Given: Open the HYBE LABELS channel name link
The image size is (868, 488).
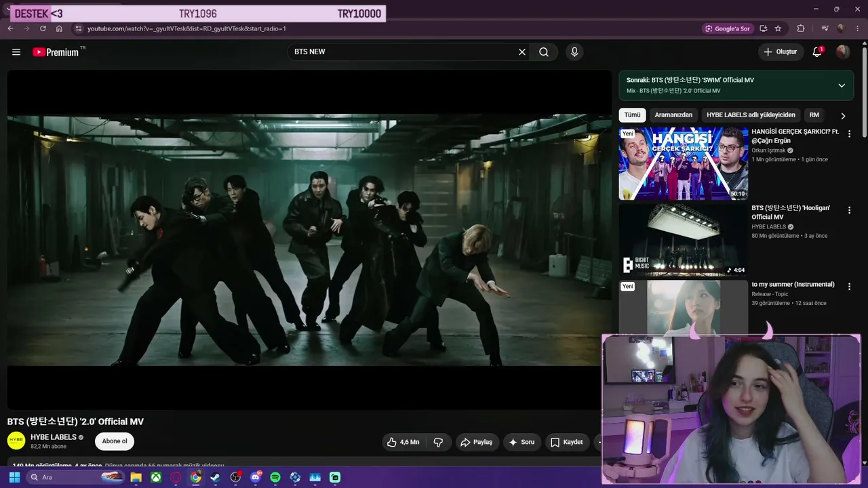Looking at the screenshot, I should pos(54,437).
